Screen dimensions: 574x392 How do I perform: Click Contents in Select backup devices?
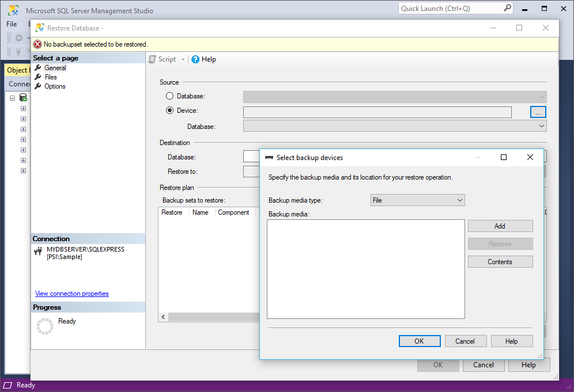tap(500, 262)
